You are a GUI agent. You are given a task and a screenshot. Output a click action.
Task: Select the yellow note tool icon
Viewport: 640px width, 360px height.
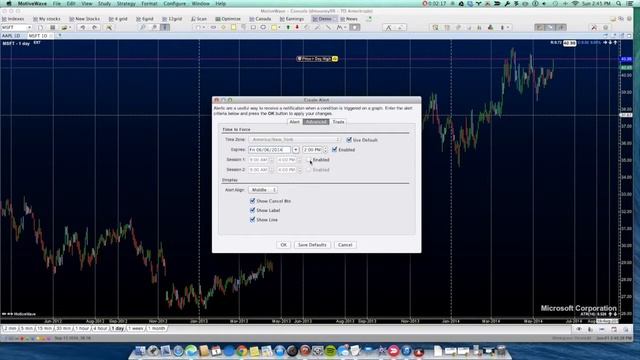[x=233, y=27]
